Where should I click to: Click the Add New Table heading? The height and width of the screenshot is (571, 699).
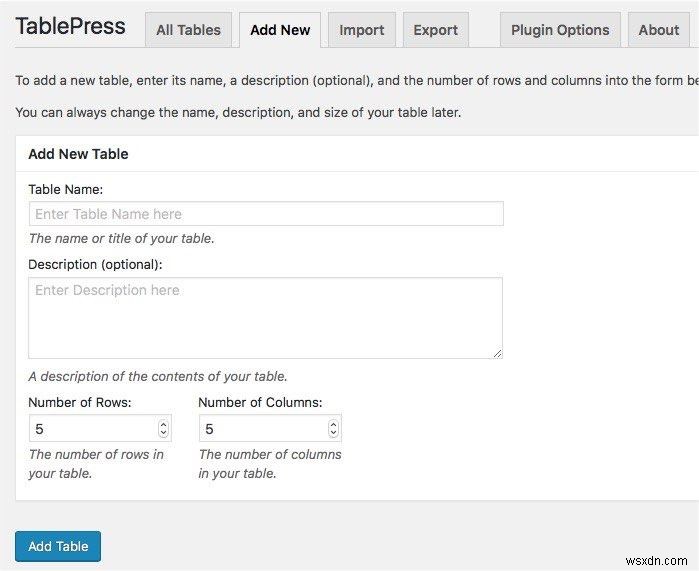(x=78, y=154)
